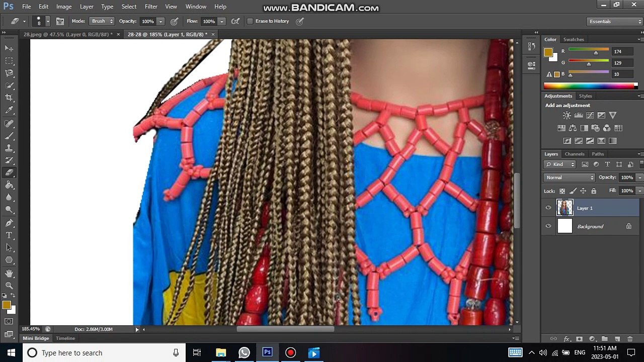Enable the Erase to History checkbox
The image size is (644, 362).
250,21
